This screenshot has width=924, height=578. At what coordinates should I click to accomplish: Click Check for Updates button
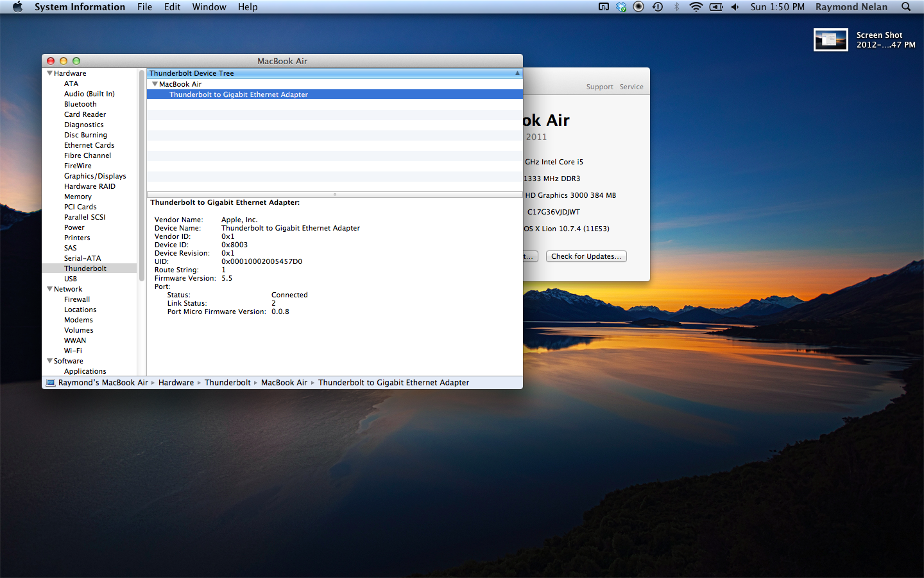[x=586, y=256]
